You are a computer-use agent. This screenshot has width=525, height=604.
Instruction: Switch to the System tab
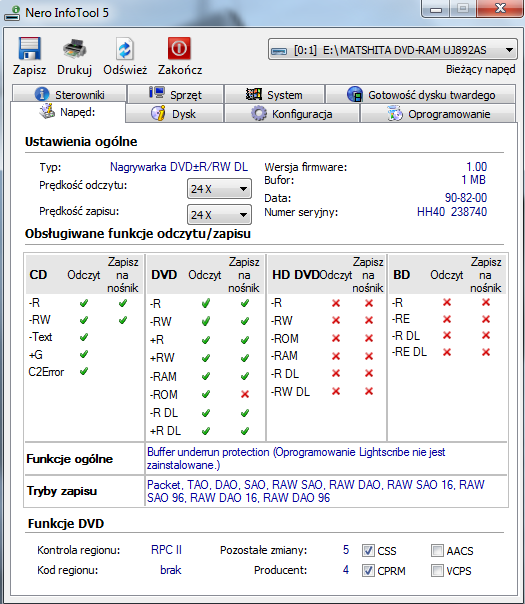tap(274, 94)
